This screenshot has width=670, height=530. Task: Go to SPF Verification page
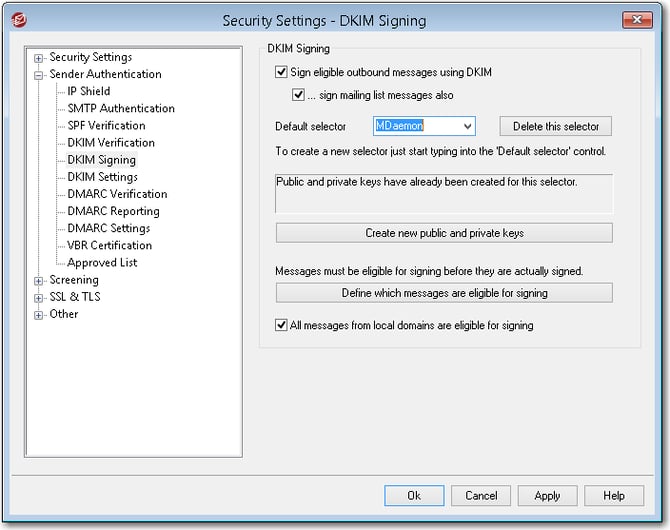pos(106,125)
